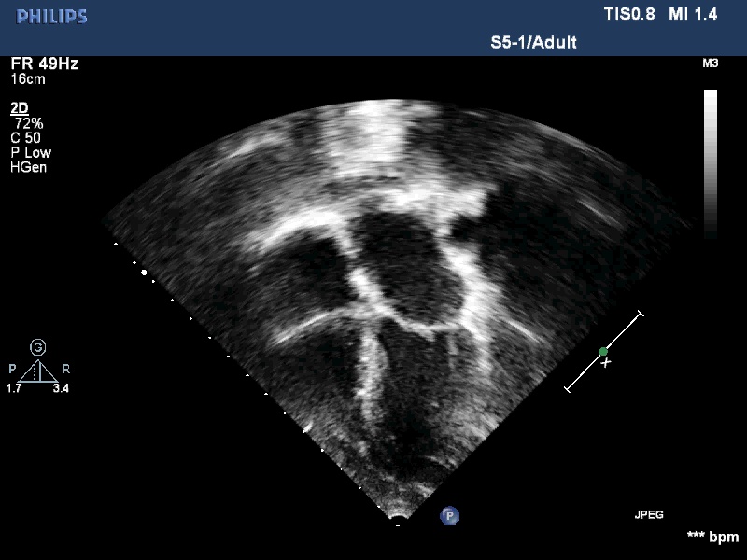Click the S5-1/Adult transducer preset
The width and height of the screenshot is (747, 560).
pos(533,43)
